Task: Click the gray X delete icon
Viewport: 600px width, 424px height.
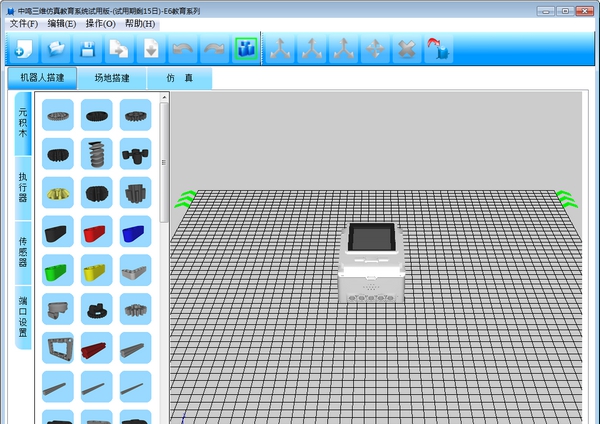Action: click(x=407, y=49)
